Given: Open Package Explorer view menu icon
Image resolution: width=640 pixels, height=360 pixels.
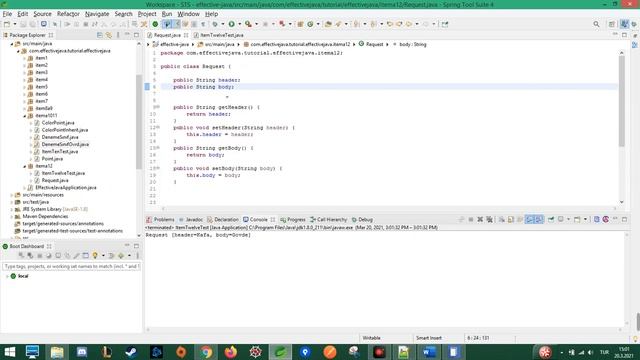Looking at the screenshot, I should coord(118,35).
